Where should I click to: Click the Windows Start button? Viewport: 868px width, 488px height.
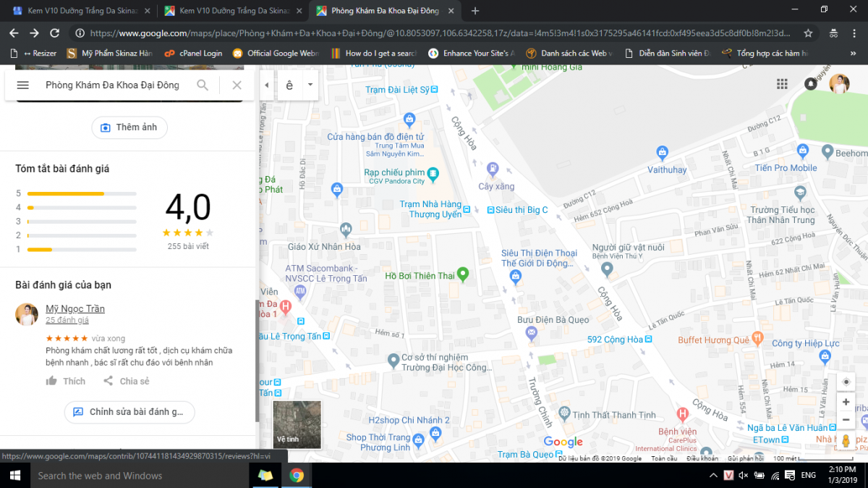coord(14,476)
